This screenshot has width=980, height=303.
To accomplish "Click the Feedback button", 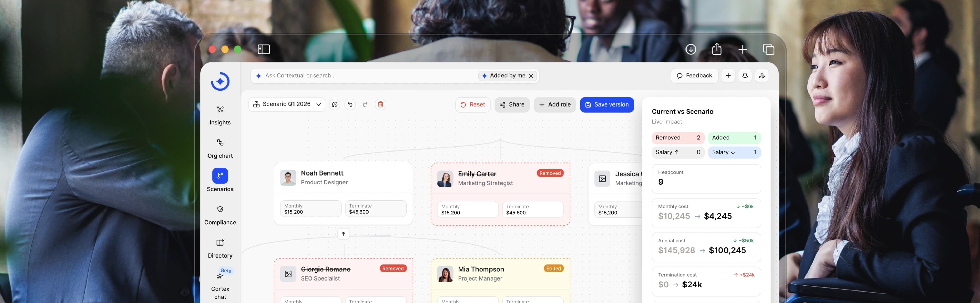I will [x=694, y=76].
